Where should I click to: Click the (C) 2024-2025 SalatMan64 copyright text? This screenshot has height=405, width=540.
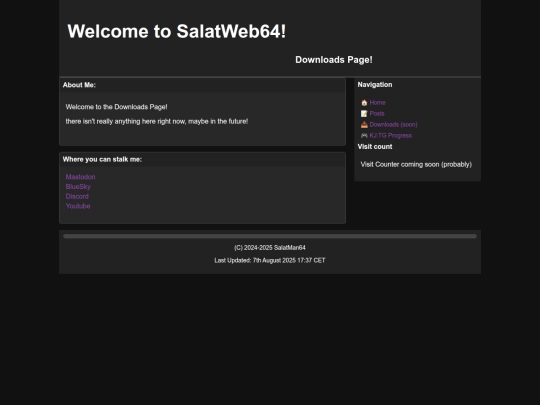coord(270,248)
